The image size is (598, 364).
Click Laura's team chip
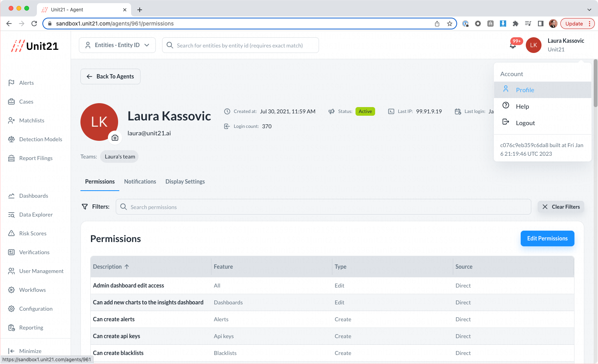(x=119, y=157)
